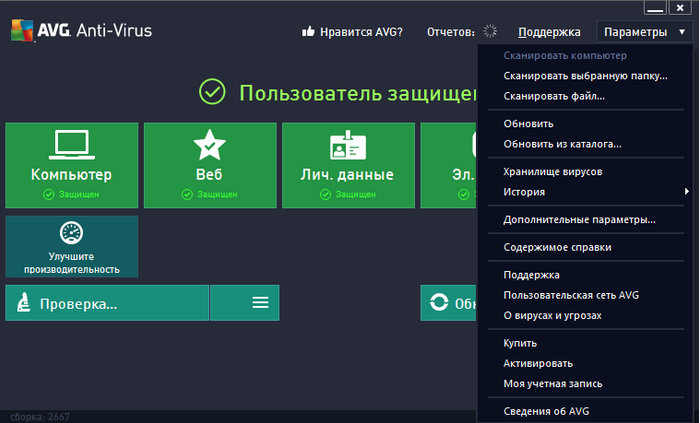
Task: Click the reports loading spinner icon
Action: coord(490,31)
